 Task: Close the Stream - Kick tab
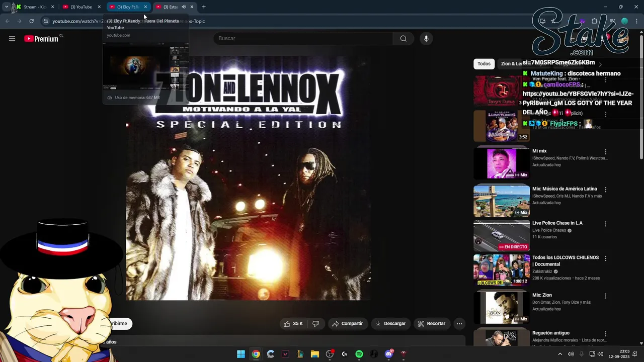tap(52, 7)
